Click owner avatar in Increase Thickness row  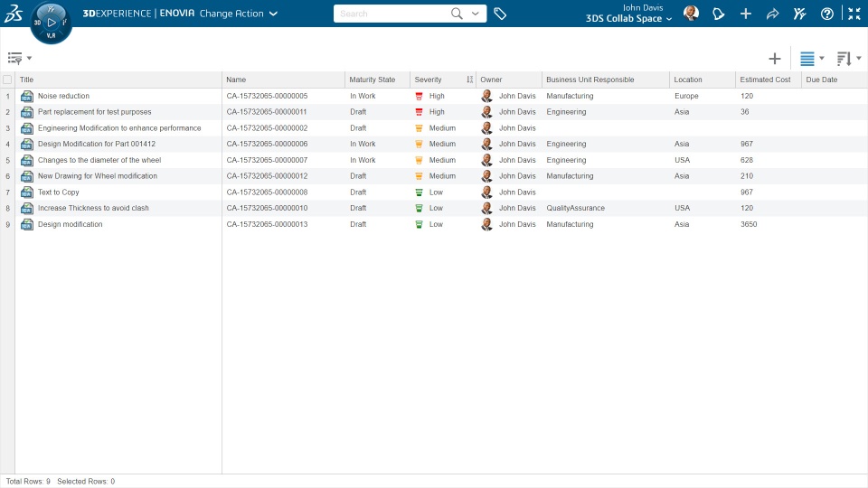[x=486, y=208]
